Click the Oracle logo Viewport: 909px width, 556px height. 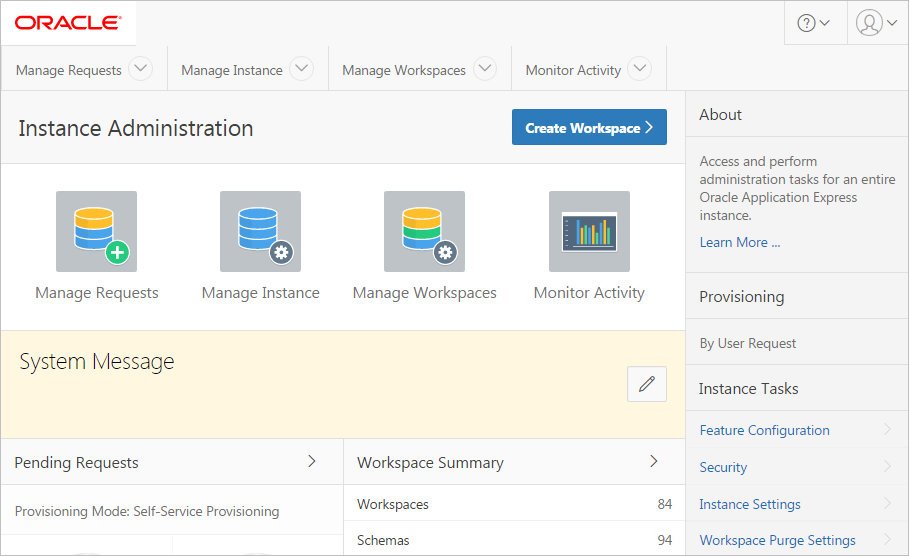[x=68, y=22]
